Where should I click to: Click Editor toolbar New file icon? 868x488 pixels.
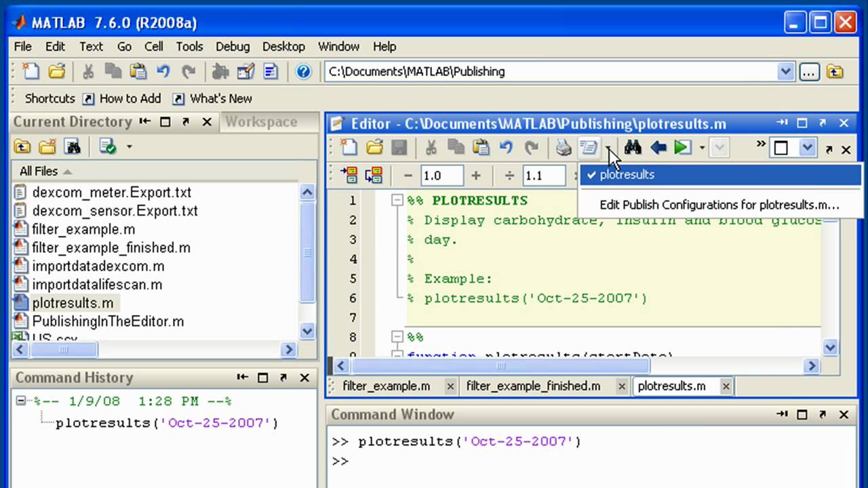click(349, 147)
